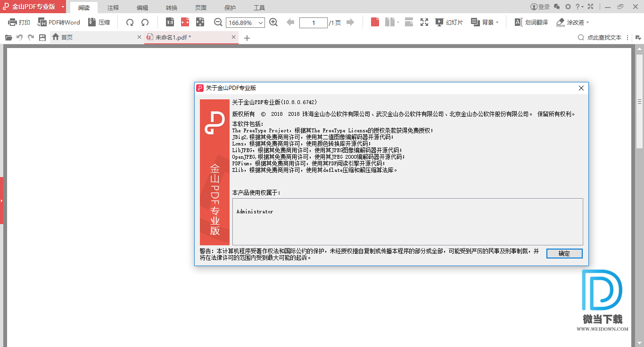Close the 首页 tab
This screenshot has width=644, height=347.
point(139,37)
